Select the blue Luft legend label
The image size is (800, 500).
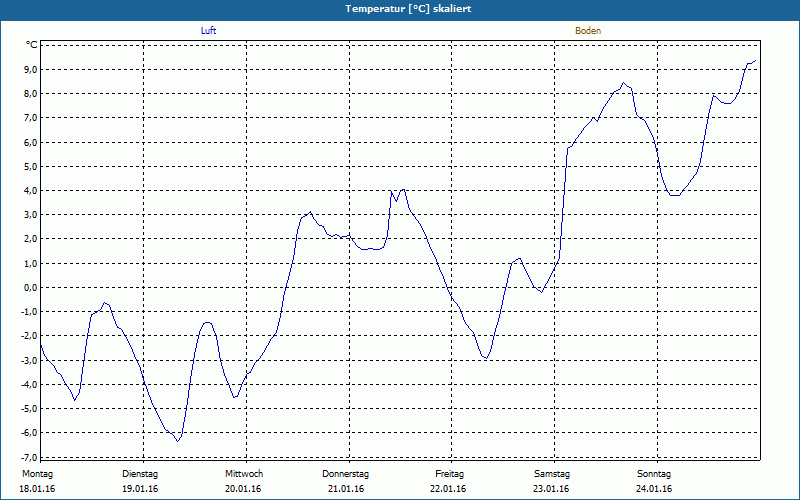[x=208, y=31]
